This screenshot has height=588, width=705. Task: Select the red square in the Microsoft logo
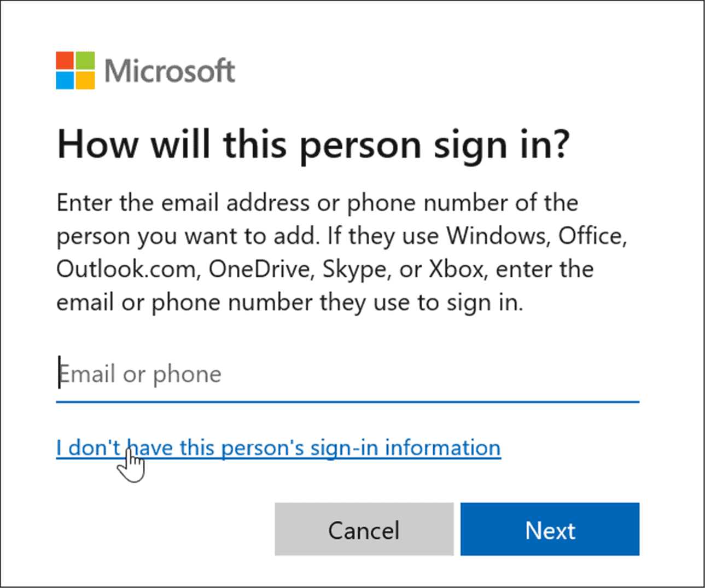tap(65, 60)
